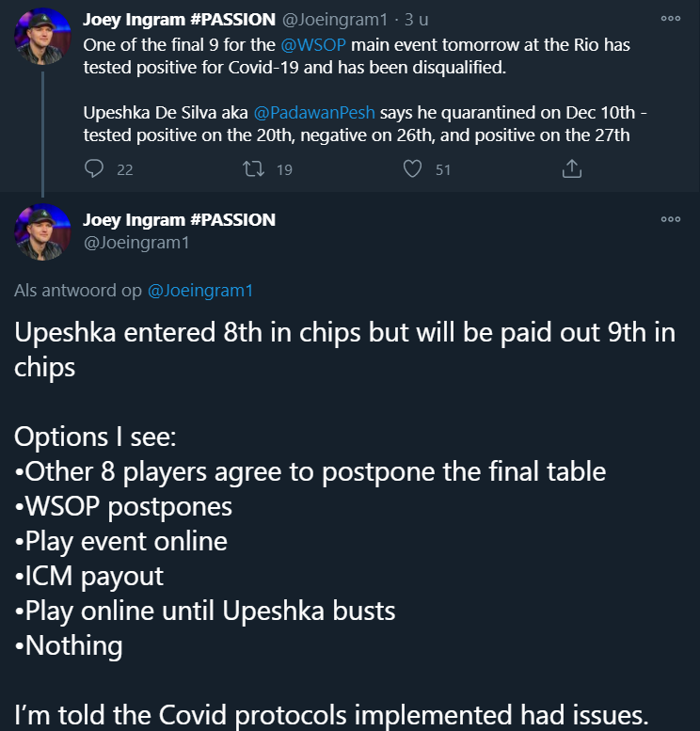Open the share icon on first tweet
This screenshot has height=731, width=700.
point(571,169)
